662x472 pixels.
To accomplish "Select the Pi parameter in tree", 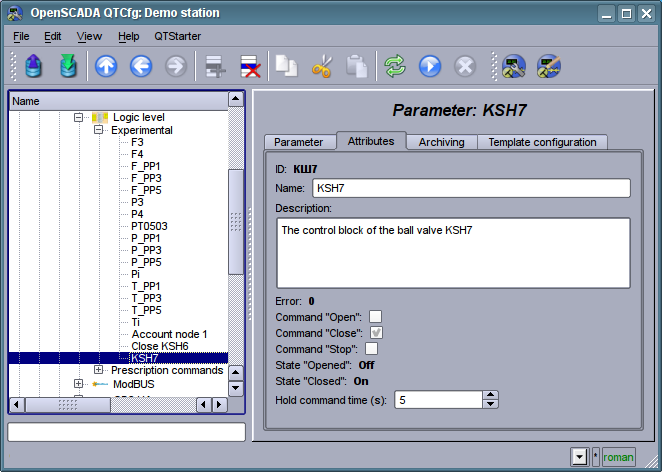I will [135, 274].
